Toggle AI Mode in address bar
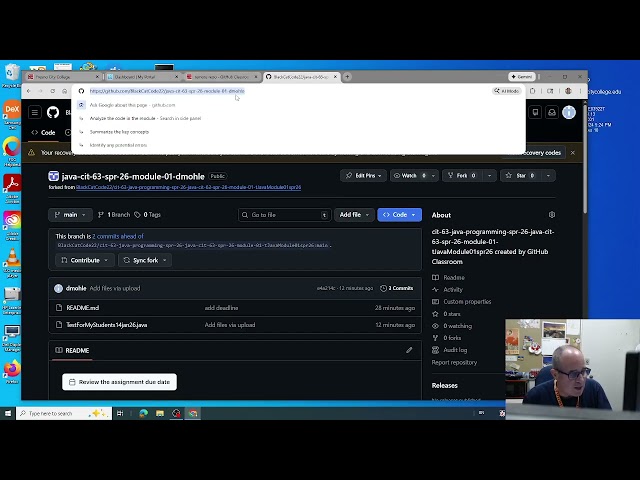This screenshot has width=640, height=480. click(506, 91)
